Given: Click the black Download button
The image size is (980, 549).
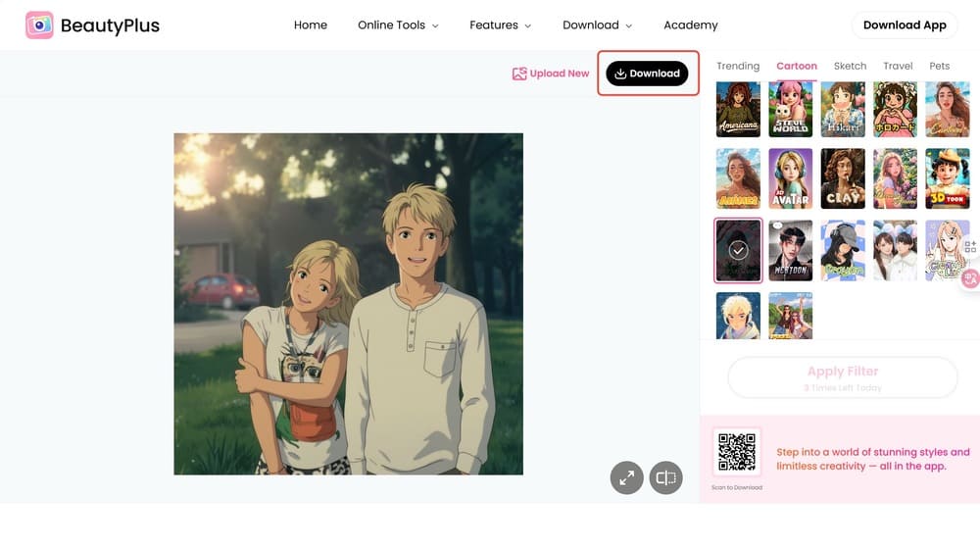Looking at the screenshot, I should pos(647,74).
